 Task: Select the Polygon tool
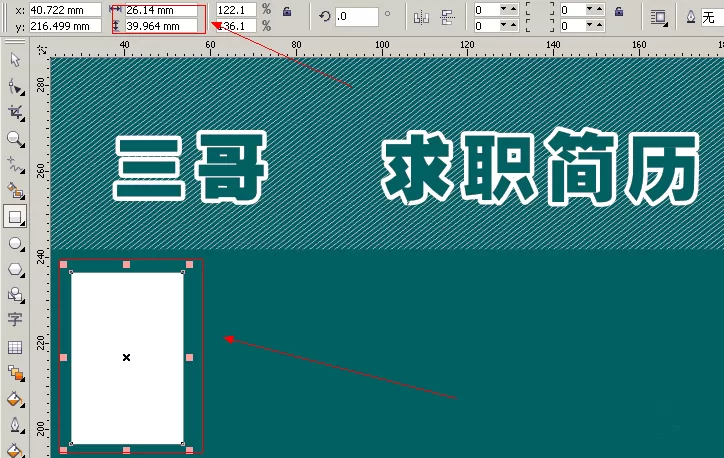point(15,269)
